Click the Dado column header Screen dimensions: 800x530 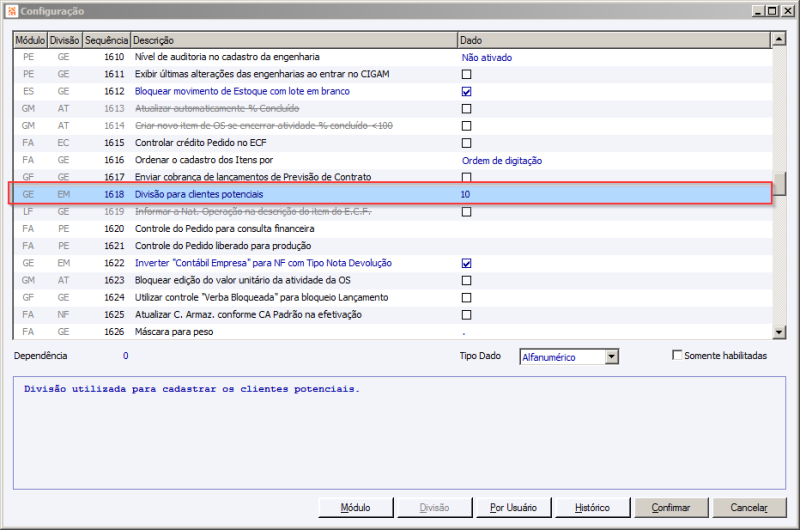[614, 40]
